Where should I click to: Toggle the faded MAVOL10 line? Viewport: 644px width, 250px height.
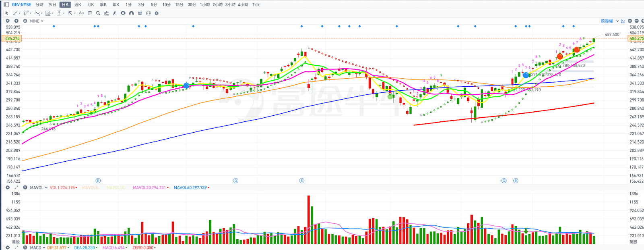116,187
